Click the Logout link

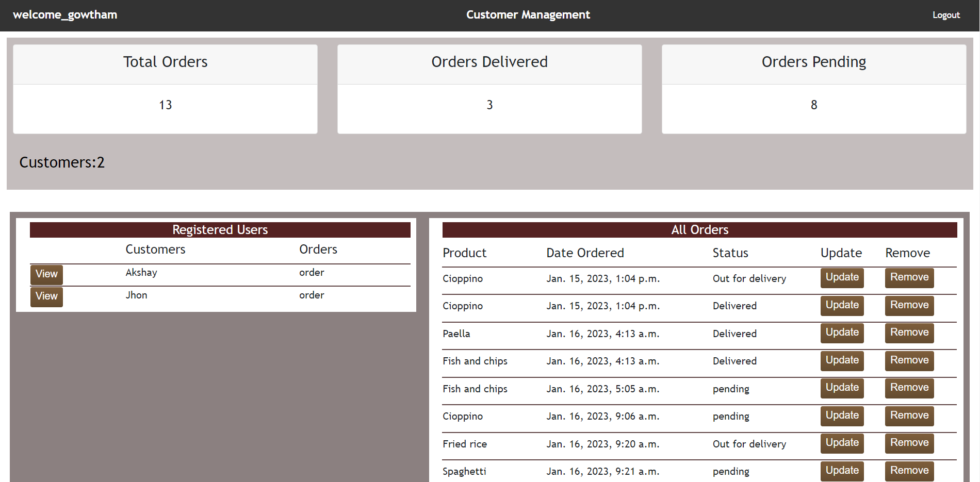(946, 15)
